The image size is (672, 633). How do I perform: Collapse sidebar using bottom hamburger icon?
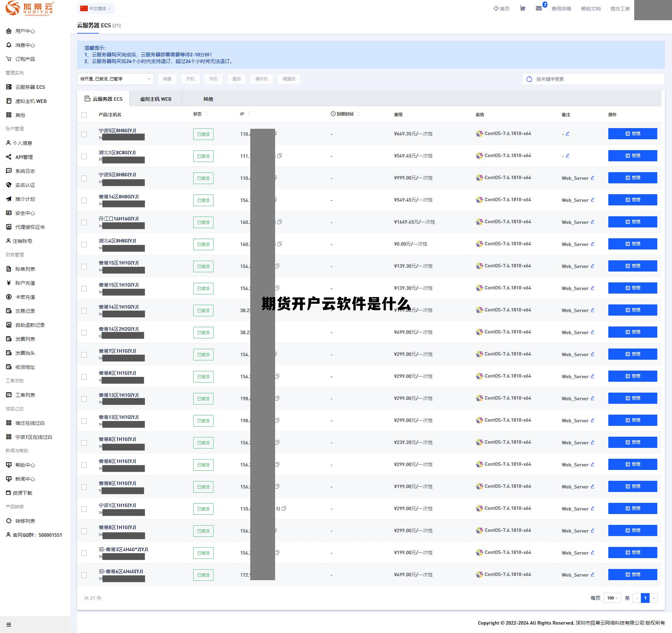coord(9,625)
